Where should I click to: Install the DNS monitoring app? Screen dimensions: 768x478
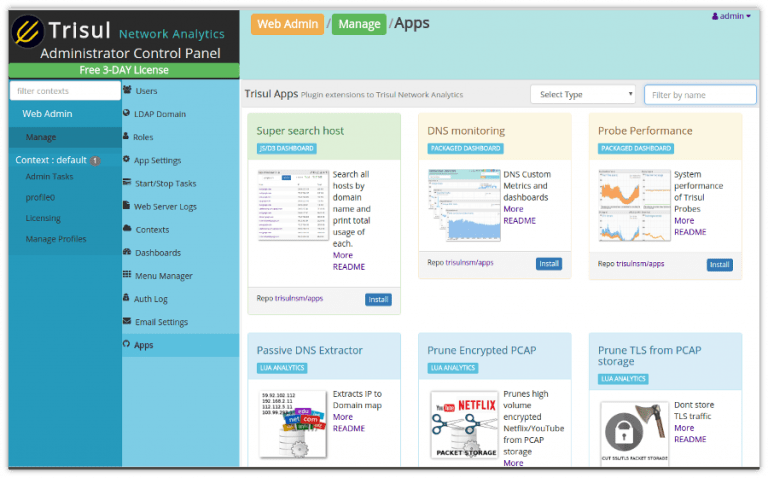point(549,264)
